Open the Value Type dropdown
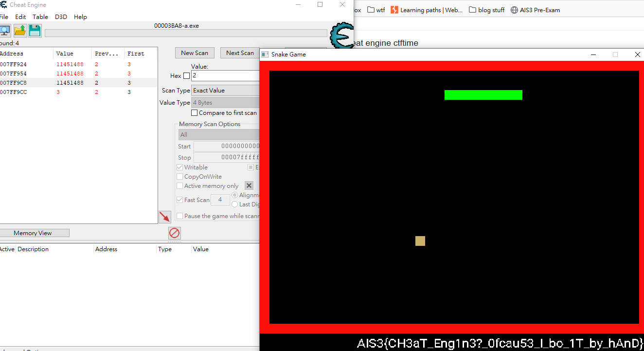 (x=226, y=103)
